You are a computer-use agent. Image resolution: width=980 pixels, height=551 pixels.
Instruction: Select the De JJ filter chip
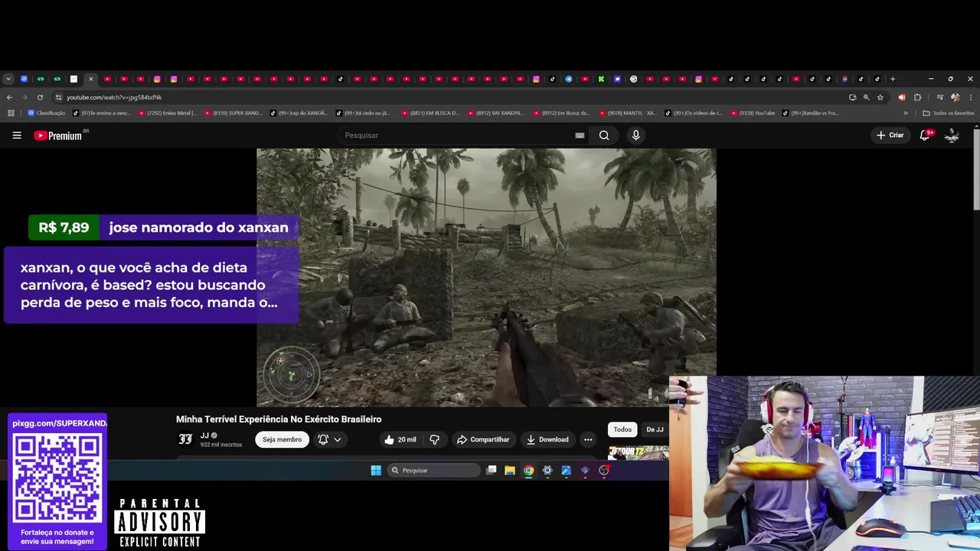coord(655,429)
